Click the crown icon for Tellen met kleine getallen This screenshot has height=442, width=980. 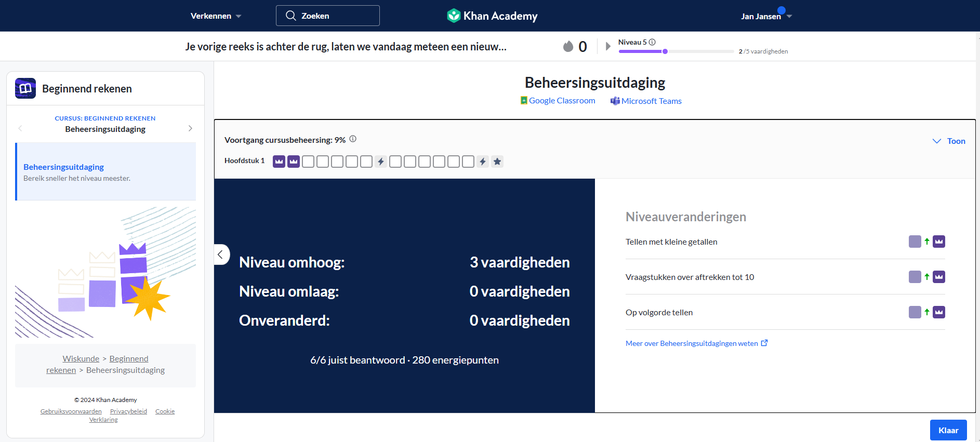click(939, 242)
